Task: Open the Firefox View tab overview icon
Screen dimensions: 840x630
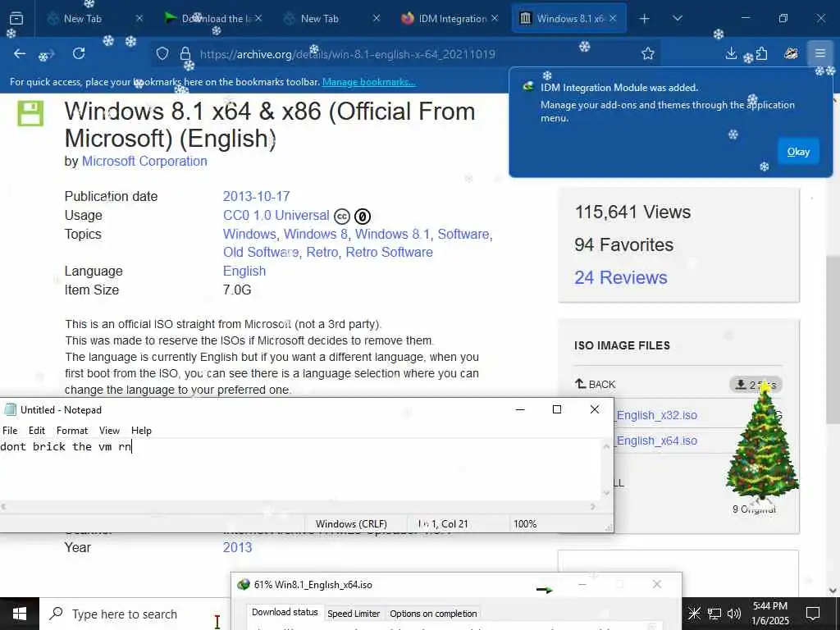Action: 16,19
